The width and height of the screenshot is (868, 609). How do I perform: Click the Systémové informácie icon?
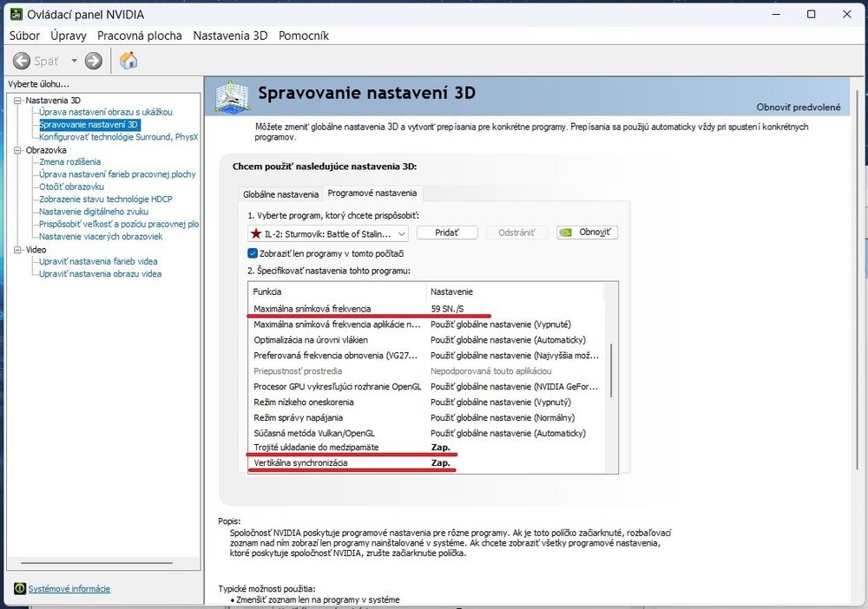20,589
